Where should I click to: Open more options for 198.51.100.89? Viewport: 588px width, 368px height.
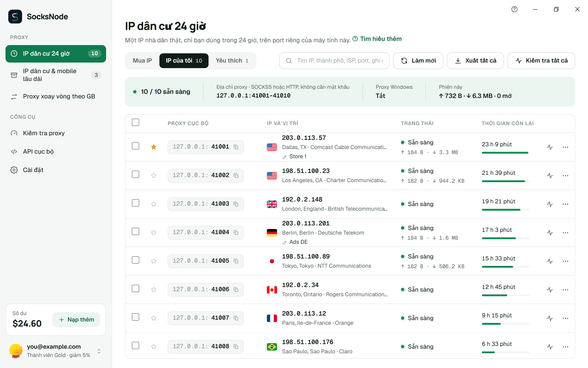click(x=565, y=261)
